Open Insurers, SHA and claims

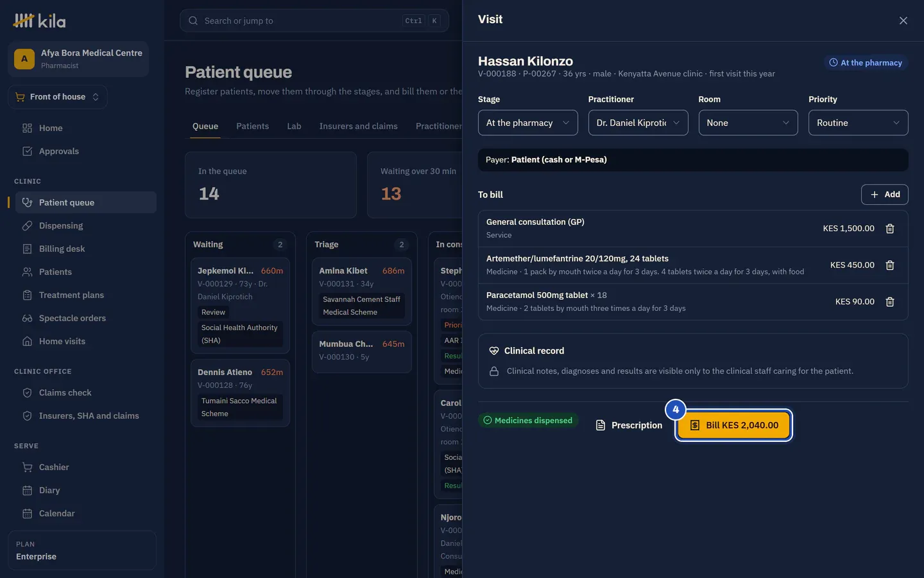click(x=85, y=416)
